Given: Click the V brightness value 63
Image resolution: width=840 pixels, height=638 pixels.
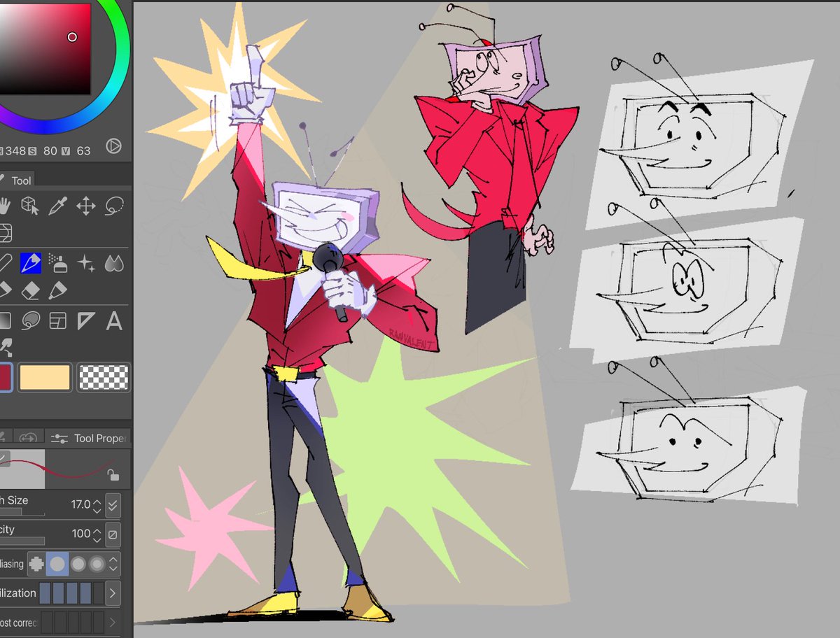Looking at the screenshot, I should [84, 150].
